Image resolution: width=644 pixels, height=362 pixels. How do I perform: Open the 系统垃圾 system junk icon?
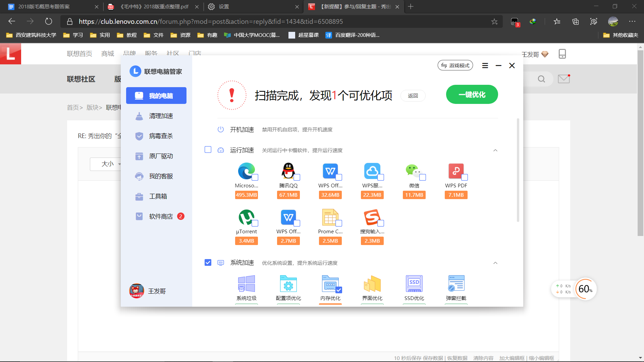247,284
